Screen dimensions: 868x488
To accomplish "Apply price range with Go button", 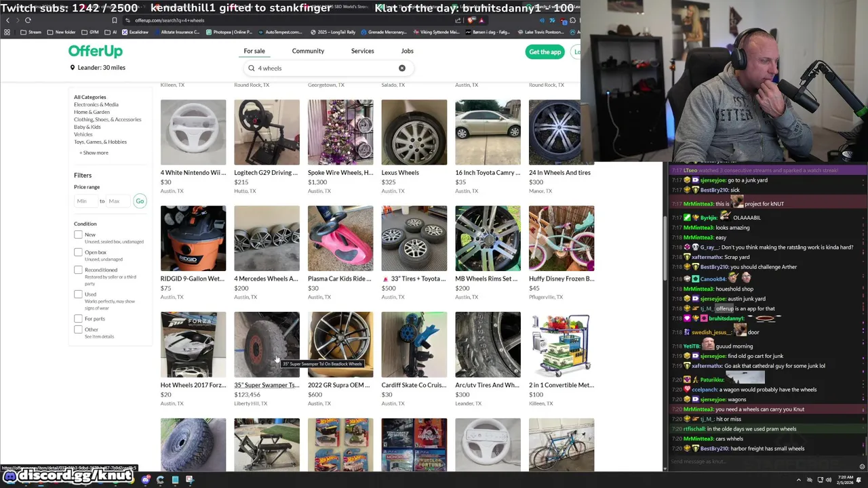I will coord(140,201).
